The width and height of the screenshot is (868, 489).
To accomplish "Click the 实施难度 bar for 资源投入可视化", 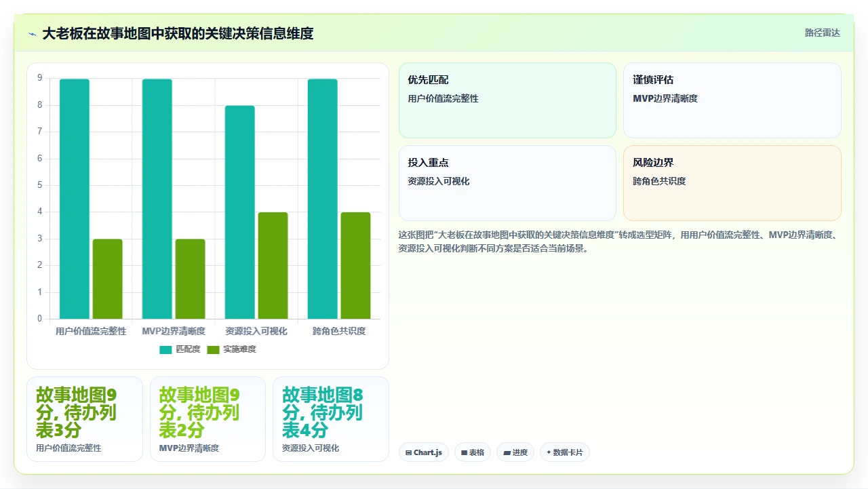I will coord(273,266).
